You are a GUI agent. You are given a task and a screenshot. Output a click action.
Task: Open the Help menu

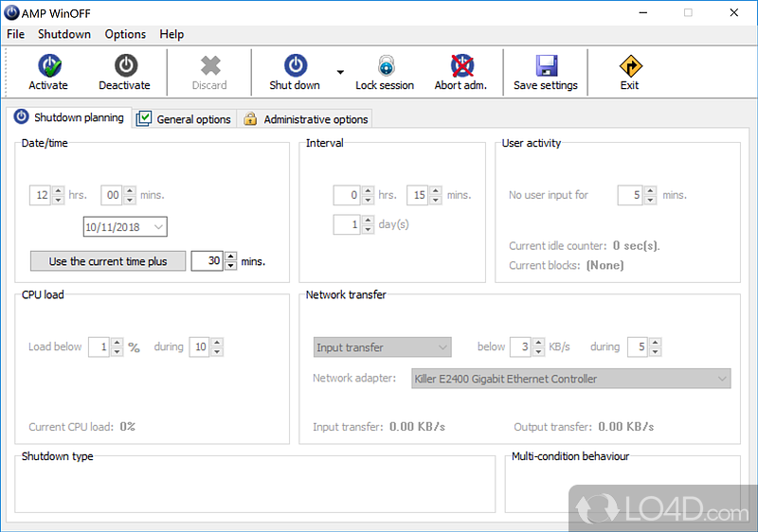(x=171, y=34)
